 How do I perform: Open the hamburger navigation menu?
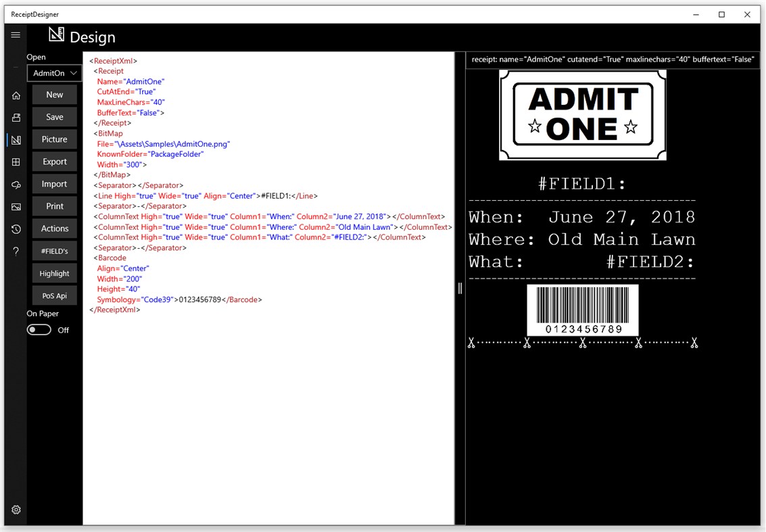point(16,34)
